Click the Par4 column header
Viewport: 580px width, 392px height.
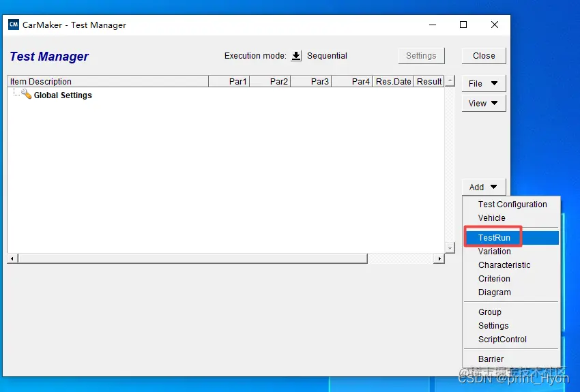tap(352, 81)
